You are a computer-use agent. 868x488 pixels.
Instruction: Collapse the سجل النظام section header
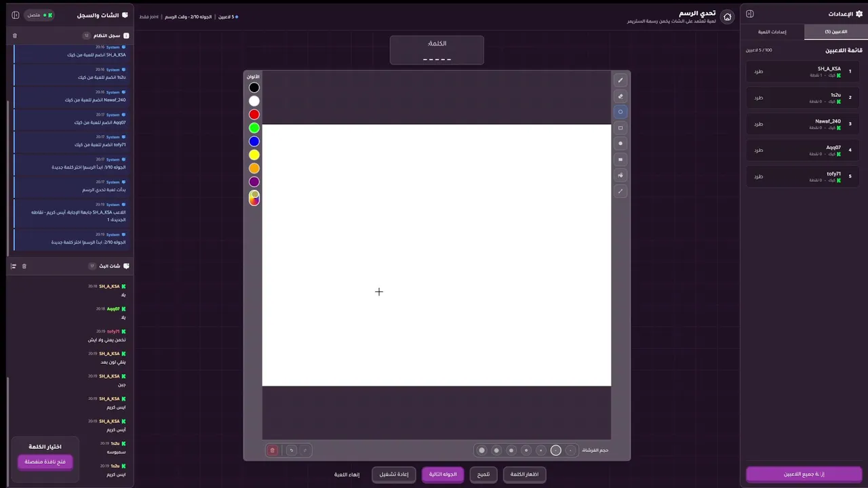(71, 35)
